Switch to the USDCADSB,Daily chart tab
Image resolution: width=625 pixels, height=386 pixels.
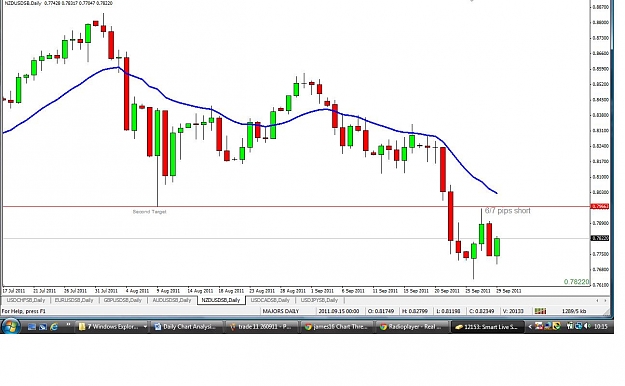click(x=270, y=300)
